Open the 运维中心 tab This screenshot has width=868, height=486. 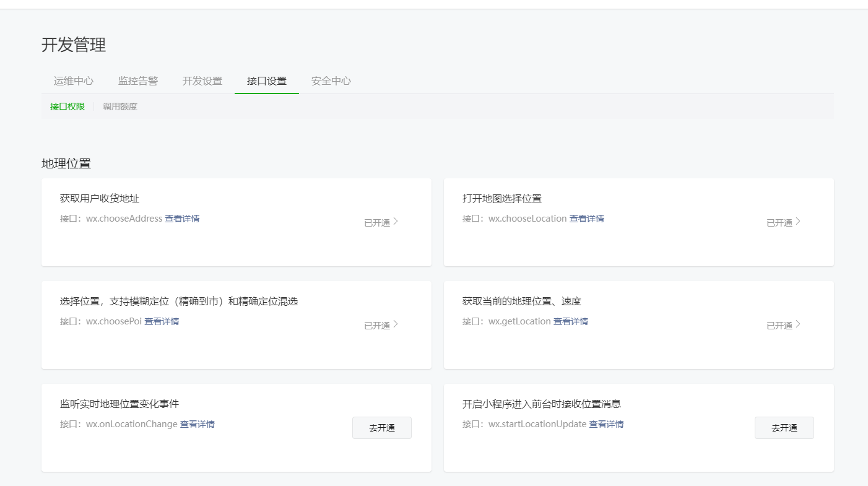click(74, 81)
